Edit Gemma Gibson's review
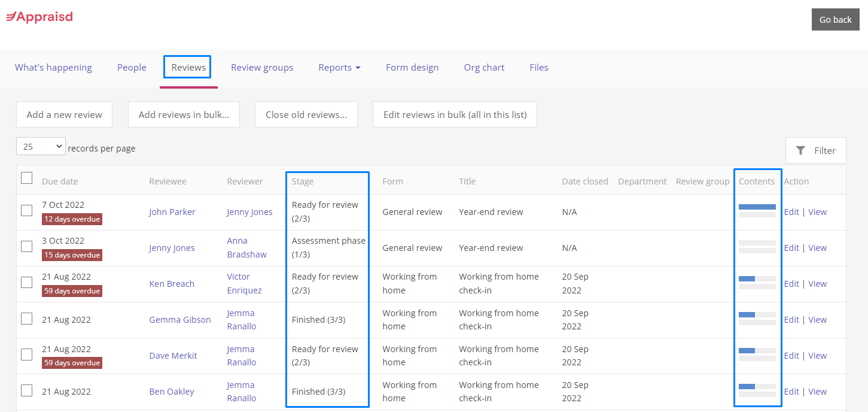 791,320
